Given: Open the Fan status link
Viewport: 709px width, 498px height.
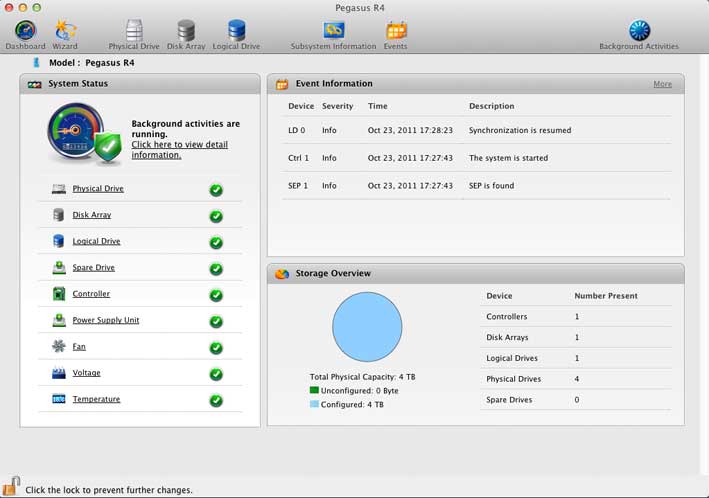Looking at the screenshot, I should pos(79,346).
